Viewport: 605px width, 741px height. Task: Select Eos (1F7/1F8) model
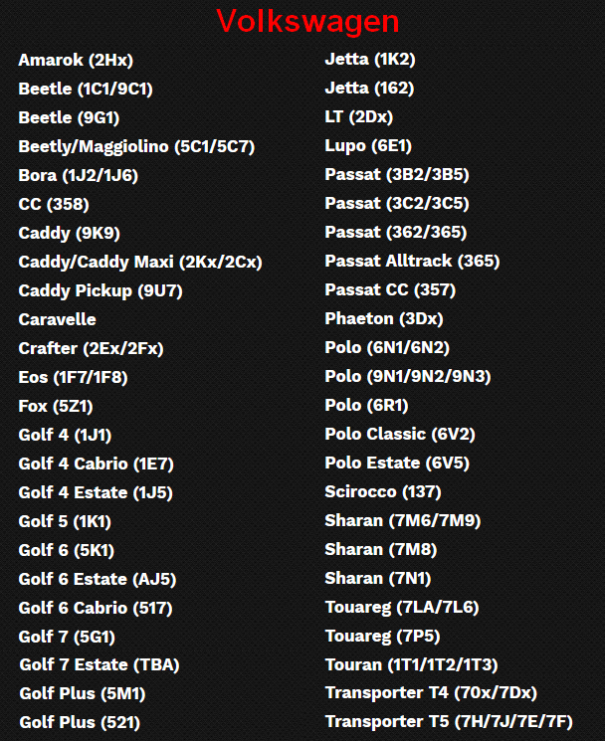73,378
